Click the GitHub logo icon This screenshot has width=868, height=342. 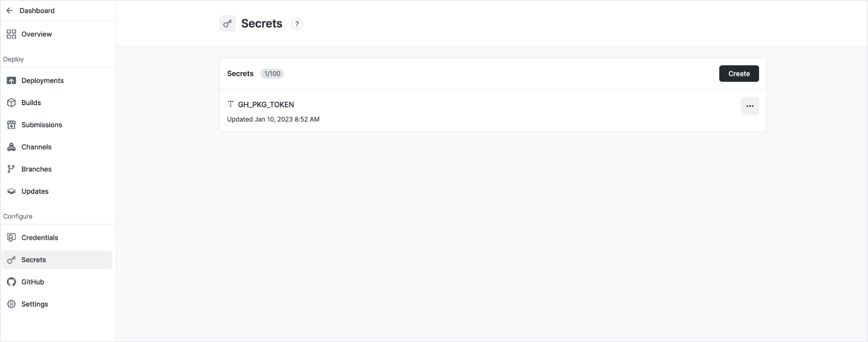click(x=11, y=282)
